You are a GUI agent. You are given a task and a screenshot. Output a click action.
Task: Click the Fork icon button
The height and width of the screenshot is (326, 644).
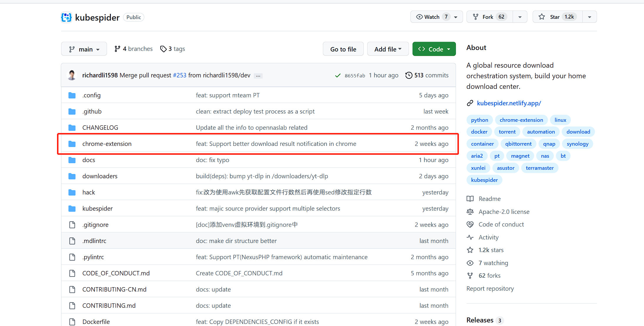click(x=476, y=17)
